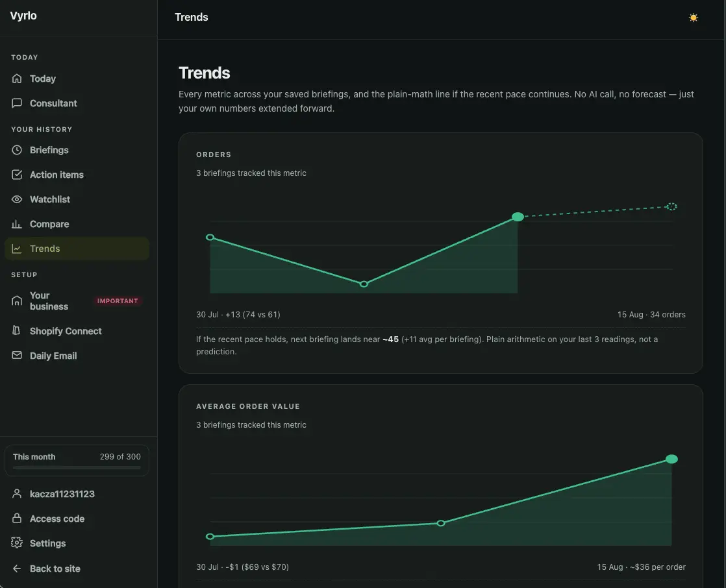
Task: Return via Back to site
Action: coord(55,569)
